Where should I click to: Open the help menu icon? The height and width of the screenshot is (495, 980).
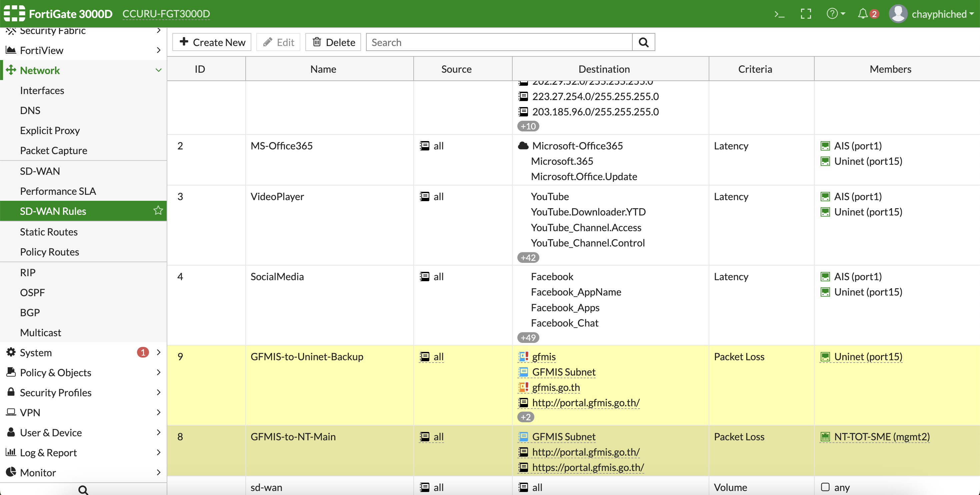pos(835,14)
